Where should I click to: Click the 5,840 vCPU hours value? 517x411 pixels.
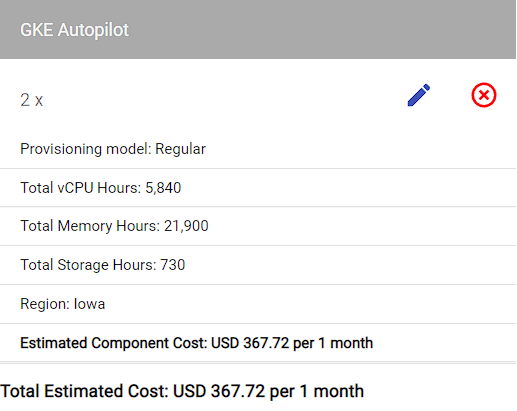[163, 188]
